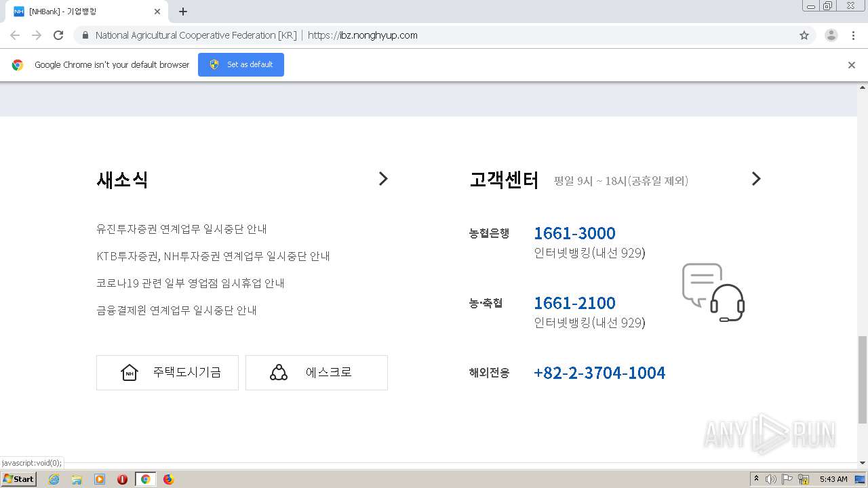The image size is (868, 488).
Task: Click the 주택도시기금 button
Action: tap(167, 373)
